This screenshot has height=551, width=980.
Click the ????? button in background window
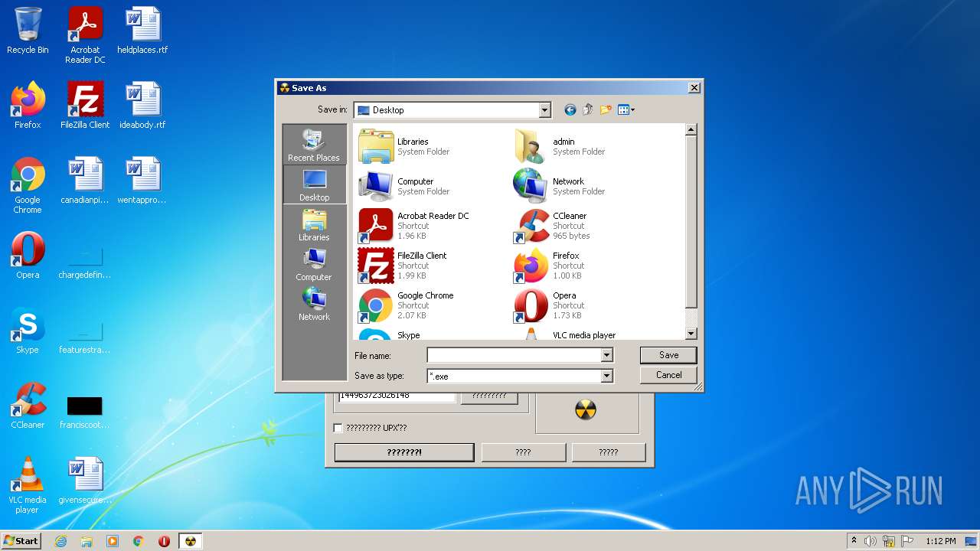coord(609,452)
